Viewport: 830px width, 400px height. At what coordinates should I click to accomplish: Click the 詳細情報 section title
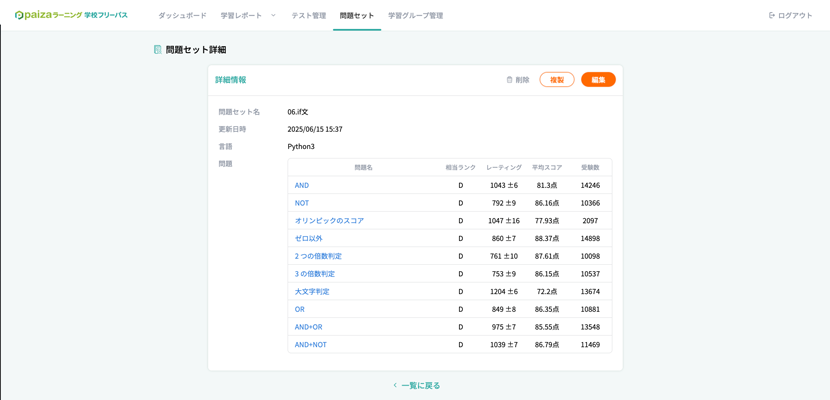click(230, 80)
